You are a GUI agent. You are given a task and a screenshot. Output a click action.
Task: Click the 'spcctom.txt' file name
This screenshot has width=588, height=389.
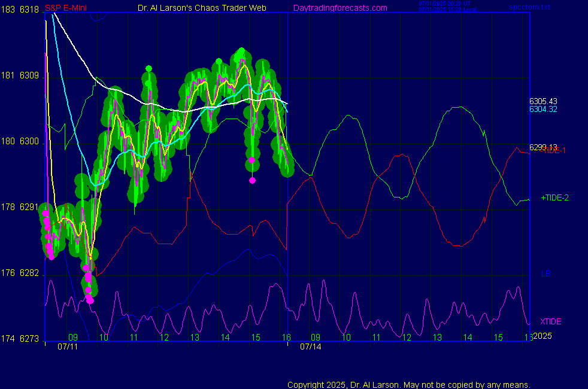click(529, 7)
